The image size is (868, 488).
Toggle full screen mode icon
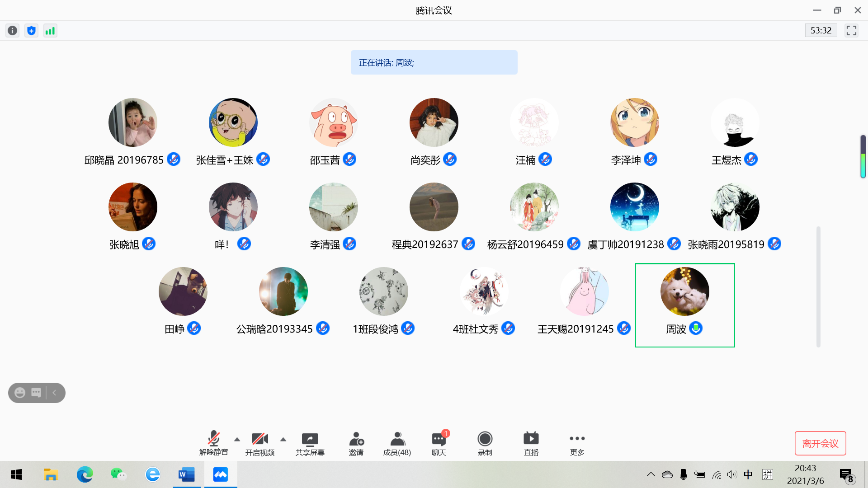(851, 31)
